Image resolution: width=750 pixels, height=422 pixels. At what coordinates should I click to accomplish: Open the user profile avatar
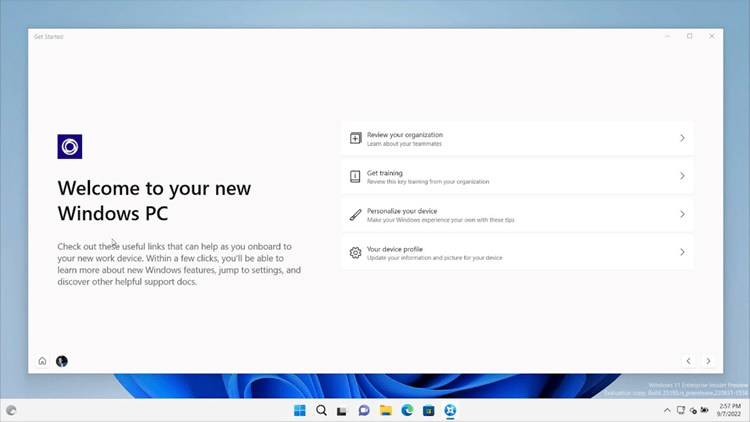point(62,361)
